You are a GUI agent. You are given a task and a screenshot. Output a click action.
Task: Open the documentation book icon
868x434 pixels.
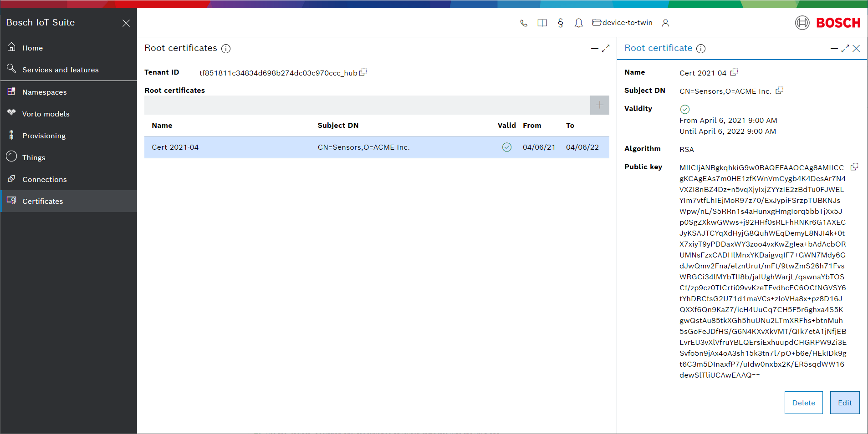click(542, 23)
